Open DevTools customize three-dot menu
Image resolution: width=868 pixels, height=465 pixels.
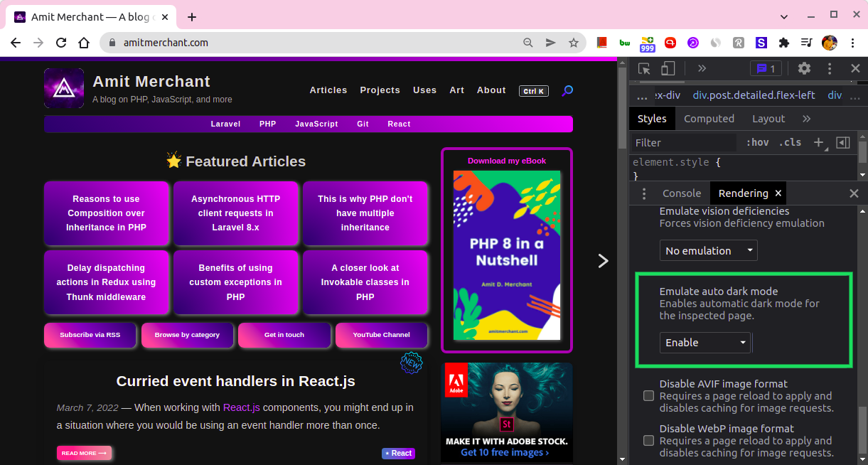[830, 68]
